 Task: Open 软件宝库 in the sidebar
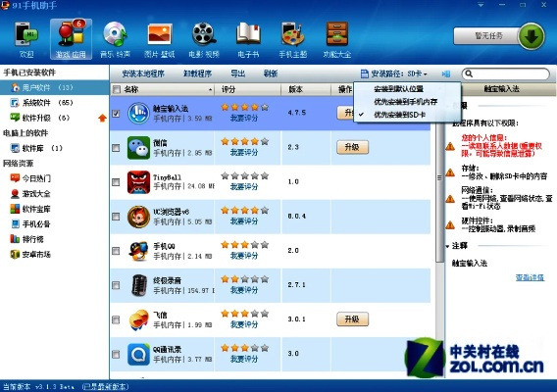coord(30,209)
